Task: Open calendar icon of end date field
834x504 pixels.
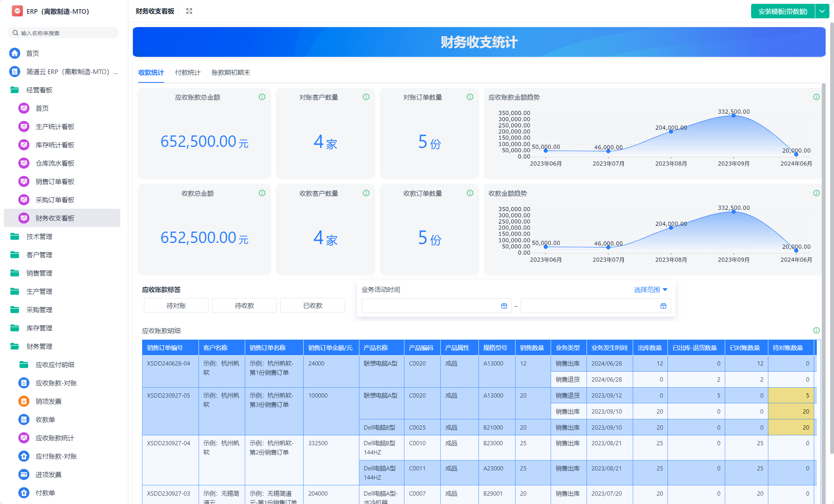Action: (663, 306)
